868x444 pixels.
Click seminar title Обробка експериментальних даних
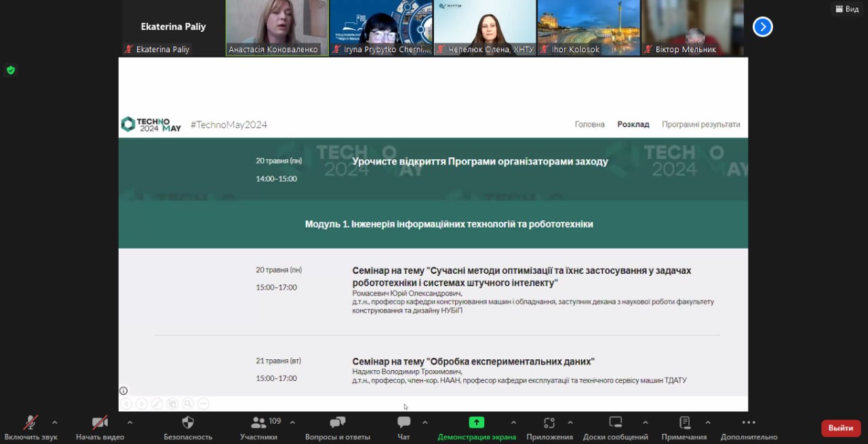tap(473, 361)
